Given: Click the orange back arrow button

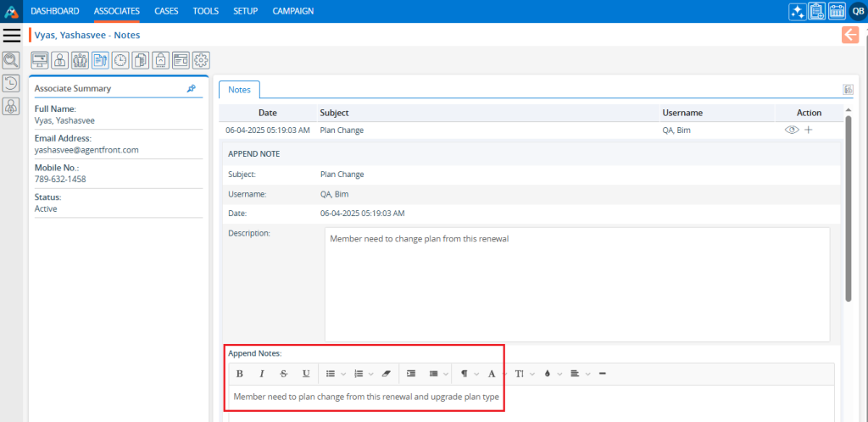Looking at the screenshot, I should [x=850, y=35].
